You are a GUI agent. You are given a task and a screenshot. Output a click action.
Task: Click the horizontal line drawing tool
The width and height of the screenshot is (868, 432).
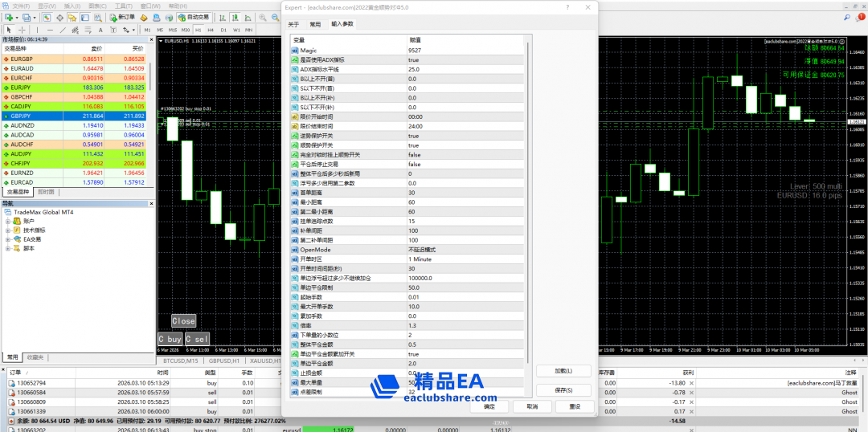[48, 30]
